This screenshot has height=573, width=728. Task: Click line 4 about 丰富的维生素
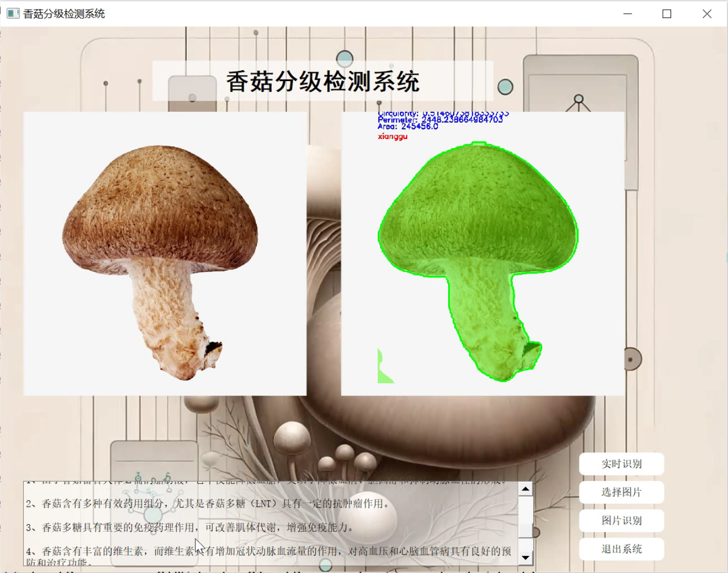click(269, 556)
